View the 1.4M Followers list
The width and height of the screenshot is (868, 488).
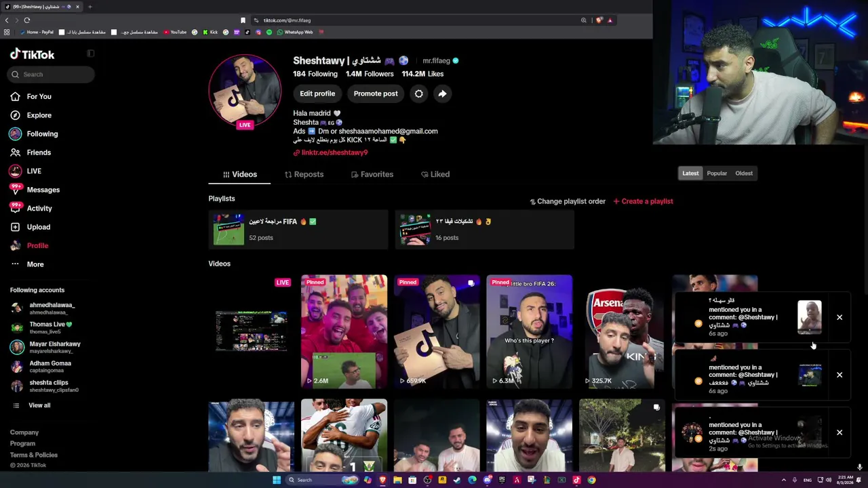click(370, 74)
